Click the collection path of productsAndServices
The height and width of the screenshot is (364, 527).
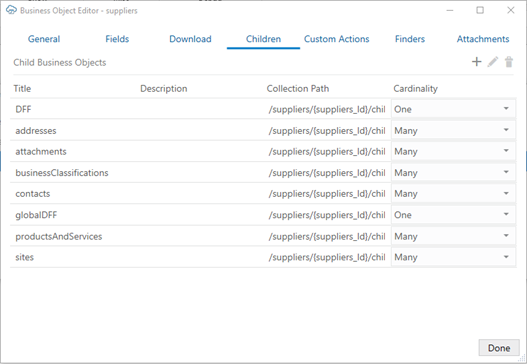point(327,237)
